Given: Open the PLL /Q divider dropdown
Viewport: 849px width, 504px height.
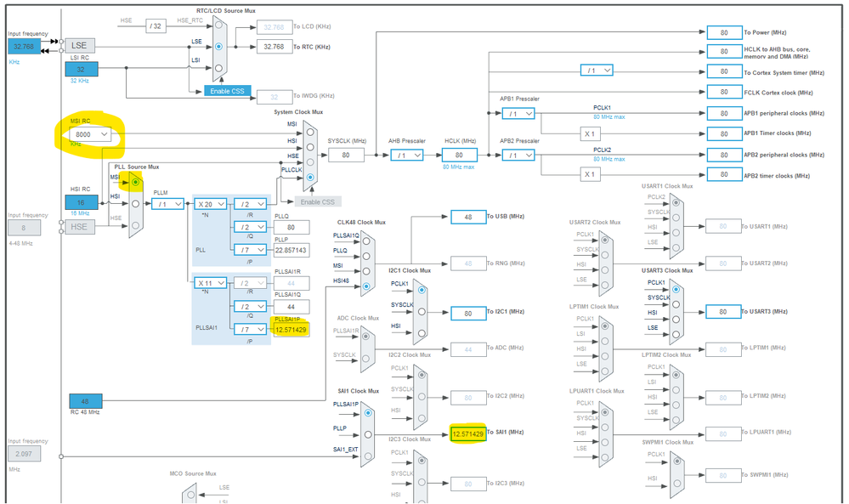Looking at the screenshot, I should (x=250, y=227).
